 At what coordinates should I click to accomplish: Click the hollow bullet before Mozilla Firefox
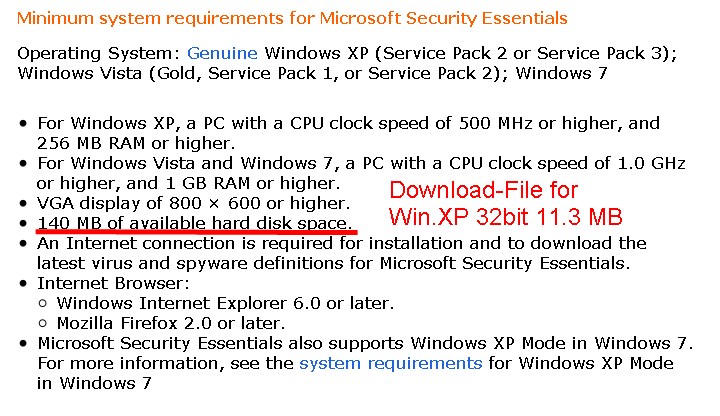click(43, 324)
